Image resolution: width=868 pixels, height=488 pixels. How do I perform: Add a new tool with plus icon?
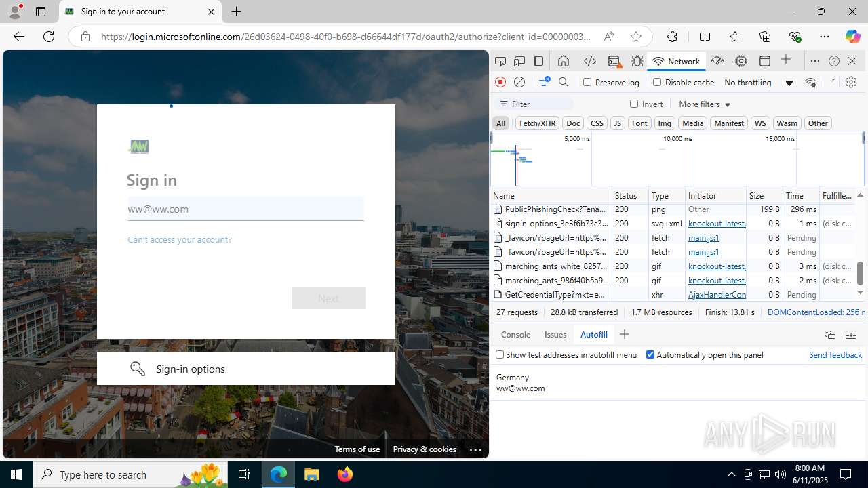click(786, 60)
